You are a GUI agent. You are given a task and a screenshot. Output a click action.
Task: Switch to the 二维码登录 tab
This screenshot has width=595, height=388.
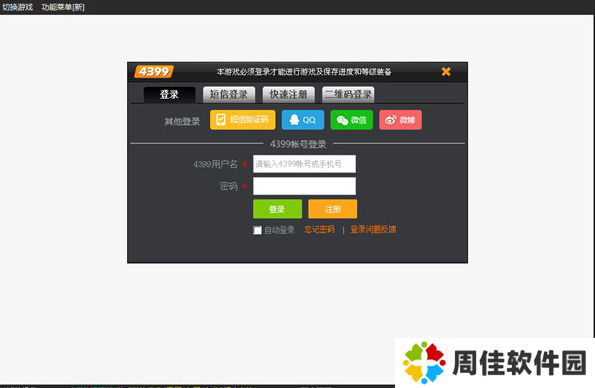click(x=348, y=95)
